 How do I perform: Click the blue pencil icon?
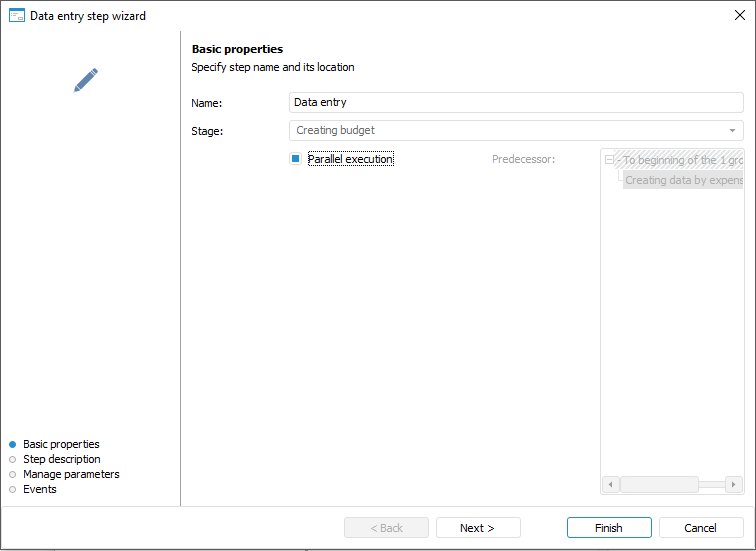(x=86, y=80)
